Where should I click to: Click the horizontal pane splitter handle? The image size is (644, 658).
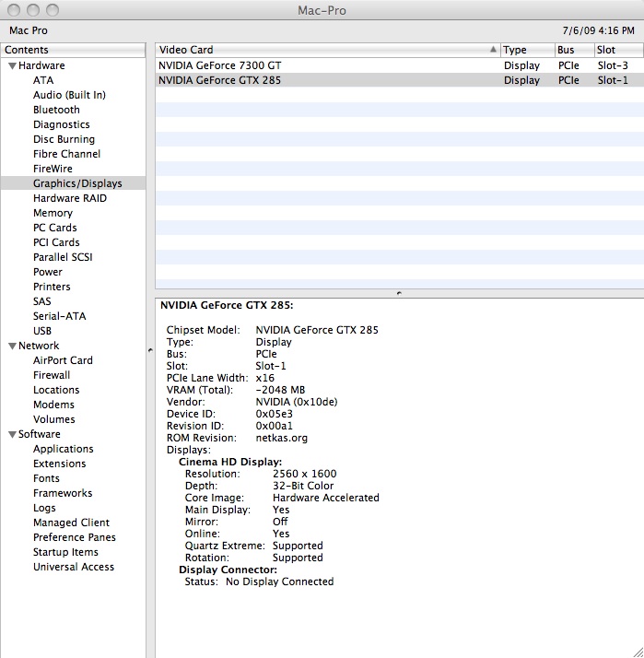399,293
